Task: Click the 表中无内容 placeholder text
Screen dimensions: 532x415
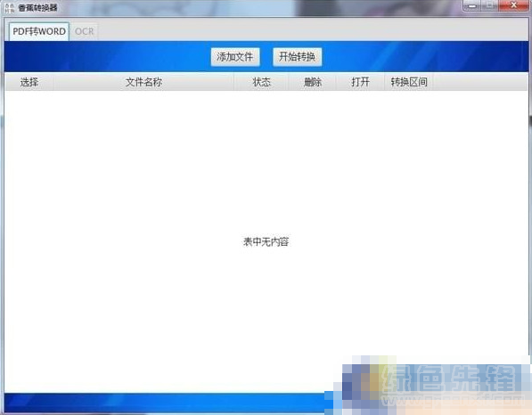Action: (266, 241)
